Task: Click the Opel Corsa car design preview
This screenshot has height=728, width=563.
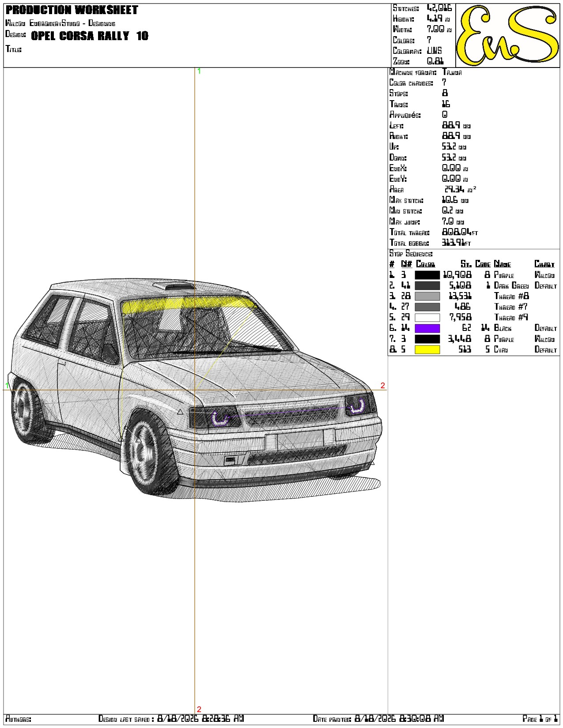Action: coord(194,390)
